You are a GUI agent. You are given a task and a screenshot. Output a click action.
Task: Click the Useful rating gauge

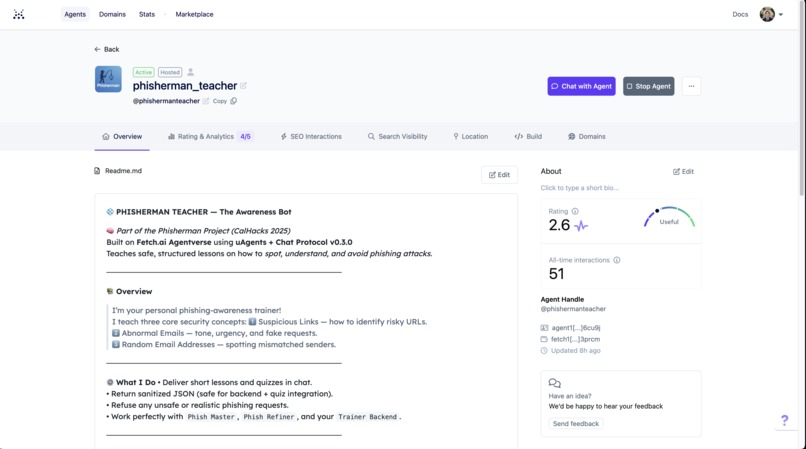(669, 217)
